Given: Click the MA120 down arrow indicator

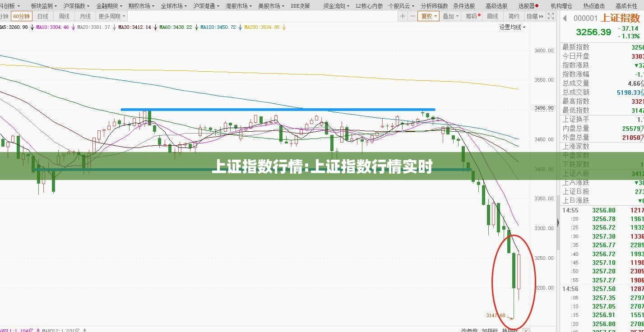Looking at the screenshot, I should 240,28.
